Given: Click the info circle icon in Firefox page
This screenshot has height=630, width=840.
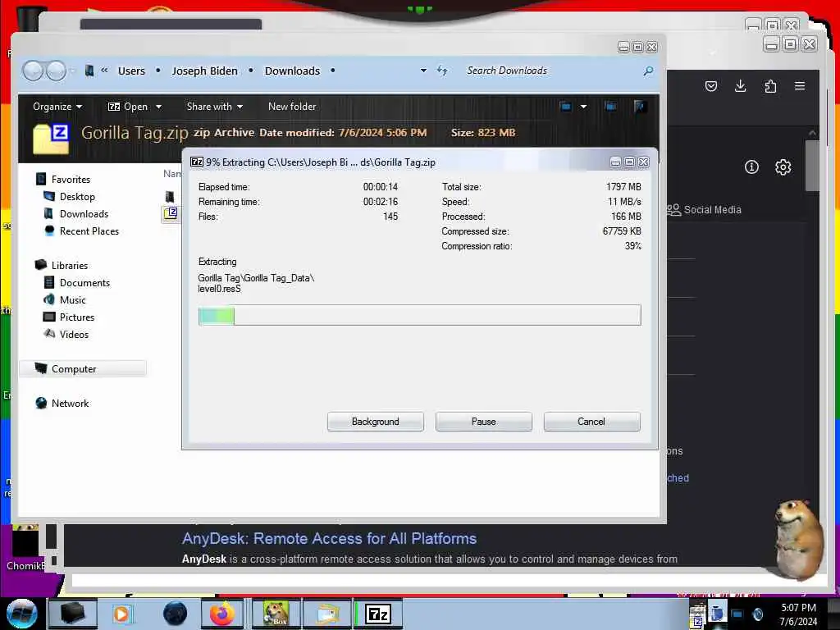Looking at the screenshot, I should click(x=751, y=167).
